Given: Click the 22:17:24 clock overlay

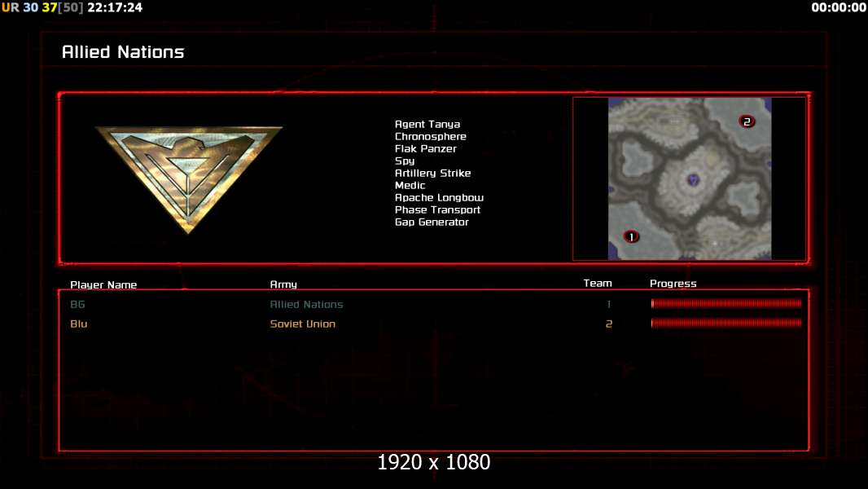Looking at the screenshot, I should tap(115, 7).
